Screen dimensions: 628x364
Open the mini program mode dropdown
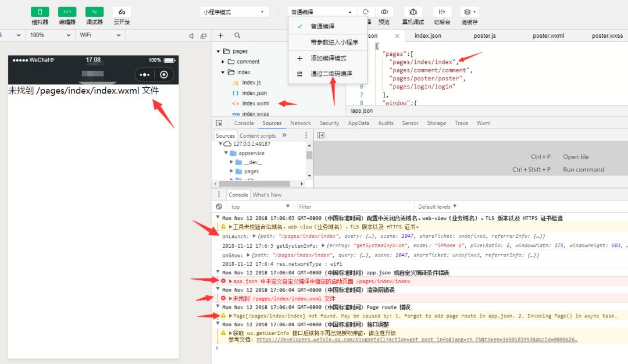(x=234, y=12)
